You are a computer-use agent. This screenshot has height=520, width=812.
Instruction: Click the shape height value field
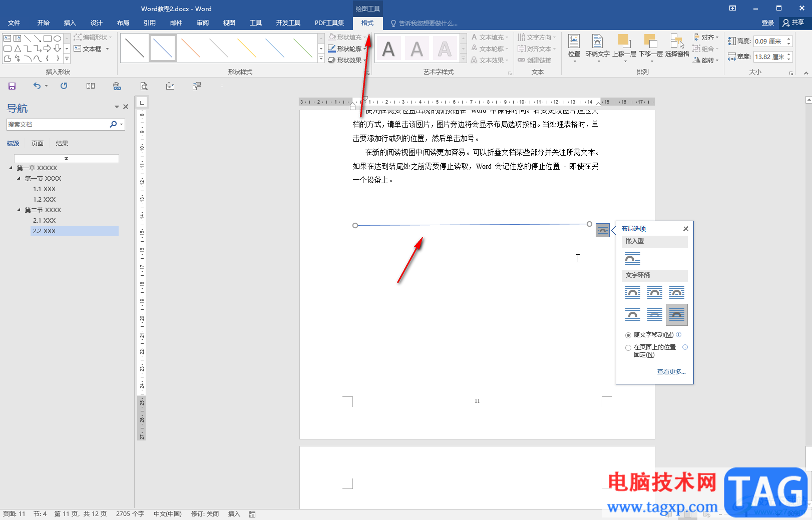pyautogui.click(x=769, y=41)
